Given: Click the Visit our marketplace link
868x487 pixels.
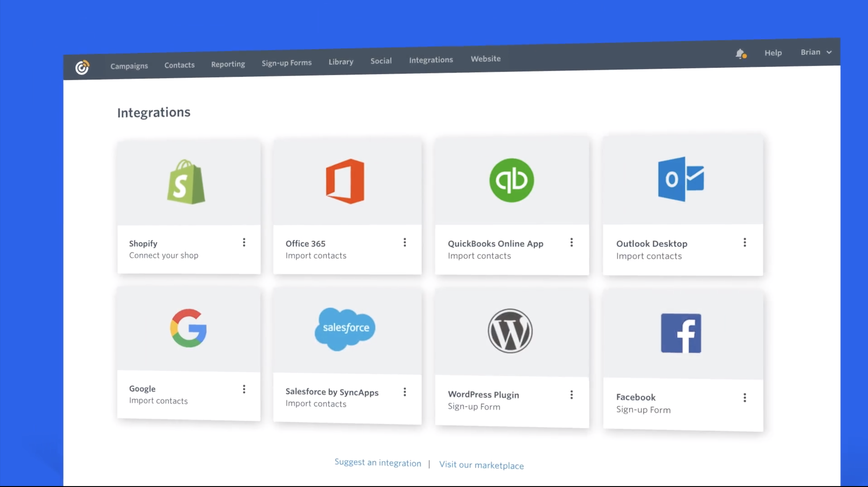Looking at the screenshot, I should click(481, 465).
